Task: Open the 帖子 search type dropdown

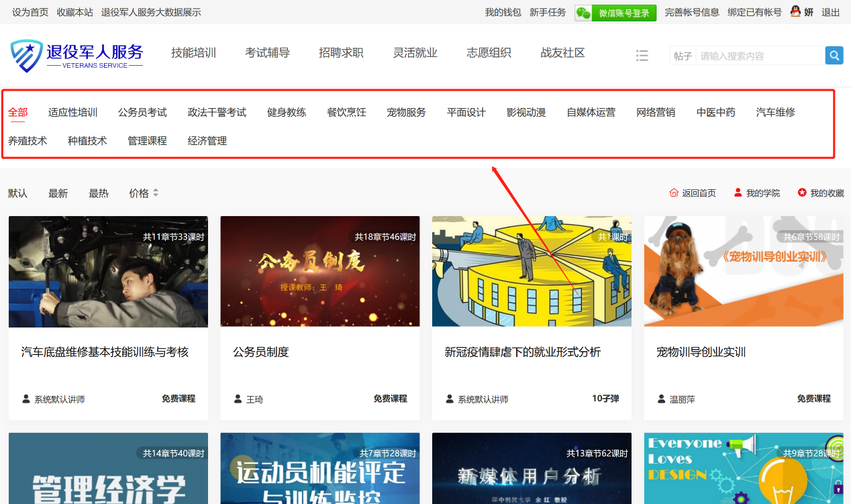Action: coord(683,56)
